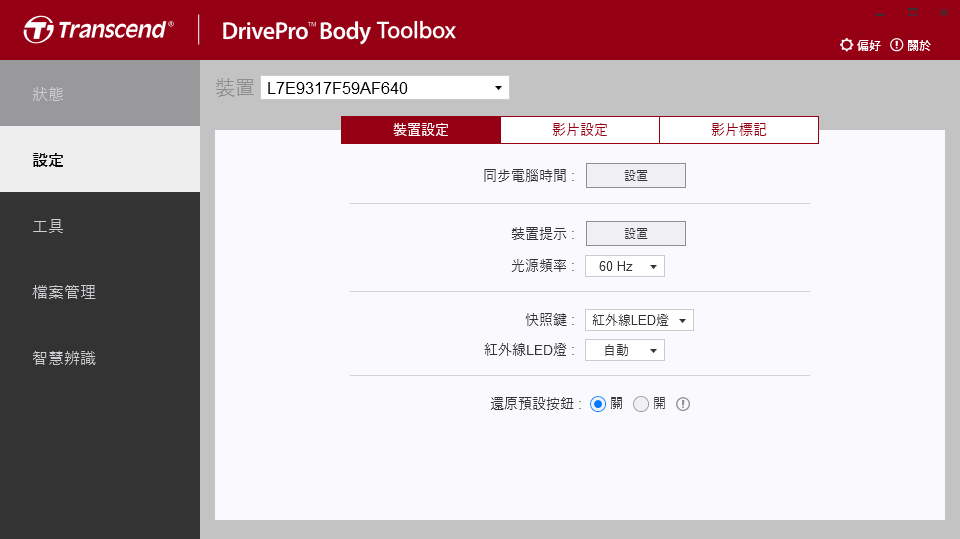Screen dimensions: 960x539
Task: Maximize the DrivePro Body Toolbox window
Action: click(912, 13)
